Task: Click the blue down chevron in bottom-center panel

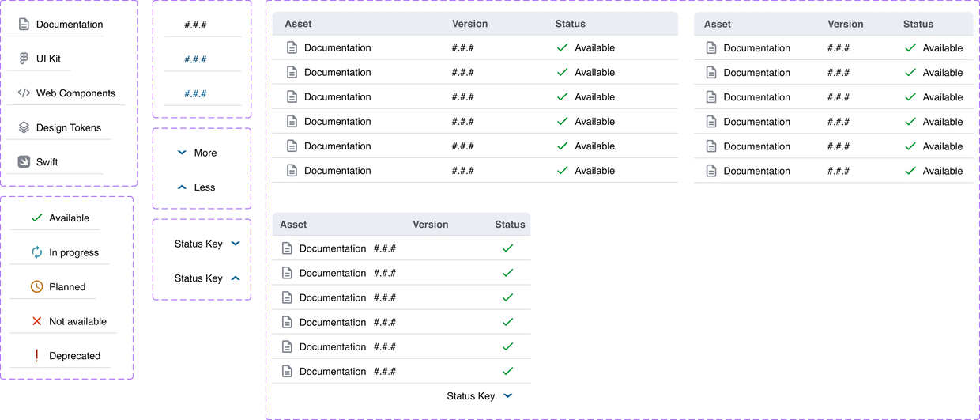Action: pos(235,244)
